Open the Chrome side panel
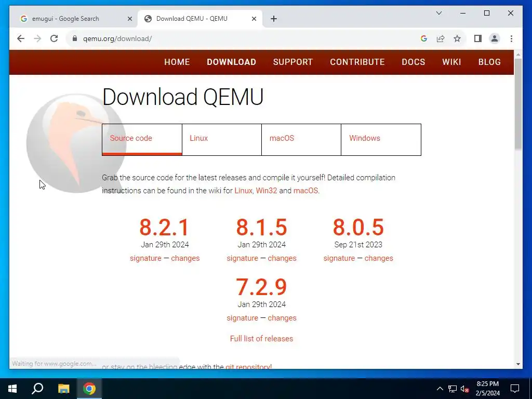This screenshot has width=532, height=399. point(478,38)
